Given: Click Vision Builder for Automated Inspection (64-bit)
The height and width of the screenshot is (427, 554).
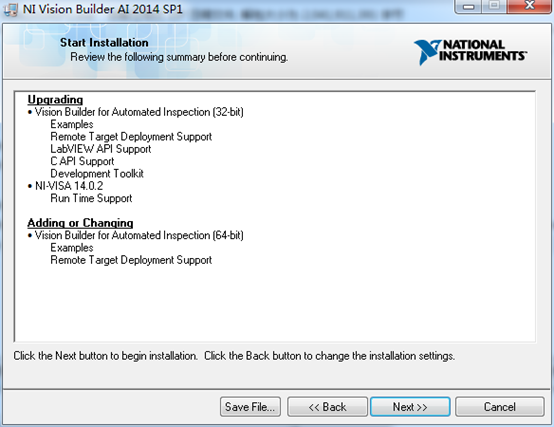Looking at the screenshot, I should pos(139,235).
